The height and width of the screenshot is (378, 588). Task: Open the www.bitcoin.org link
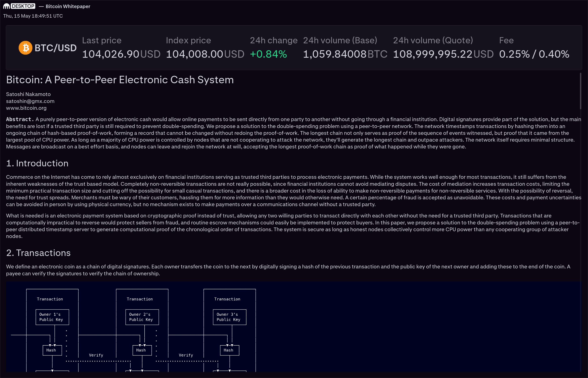point(26,108)
